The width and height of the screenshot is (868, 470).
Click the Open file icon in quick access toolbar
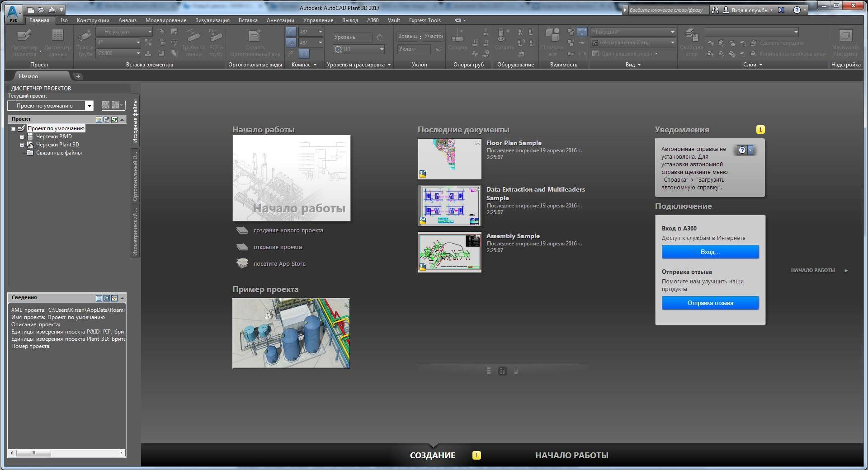click(41, 9)
